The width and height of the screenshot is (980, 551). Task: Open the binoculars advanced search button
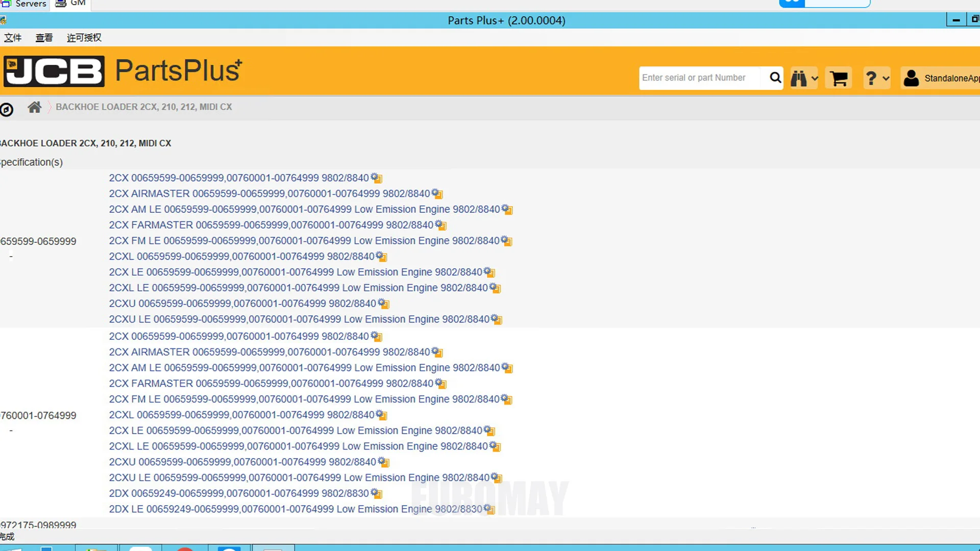(x=799, y=79)
